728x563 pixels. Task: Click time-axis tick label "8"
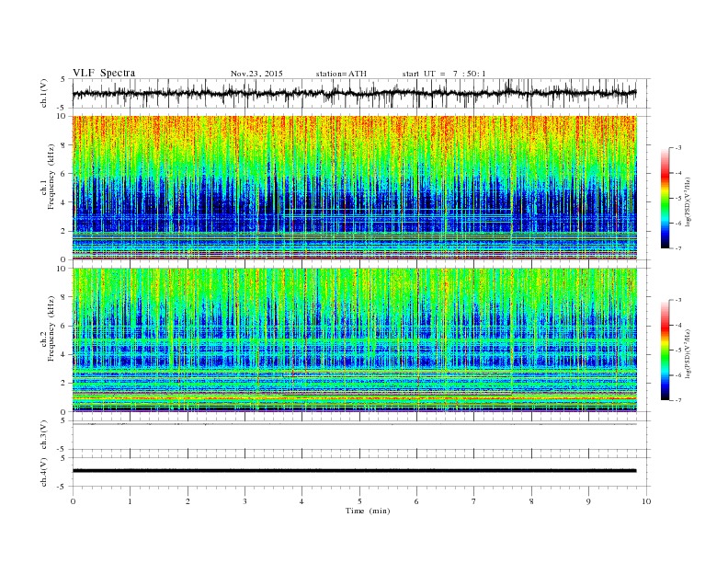tap(531, 501)
